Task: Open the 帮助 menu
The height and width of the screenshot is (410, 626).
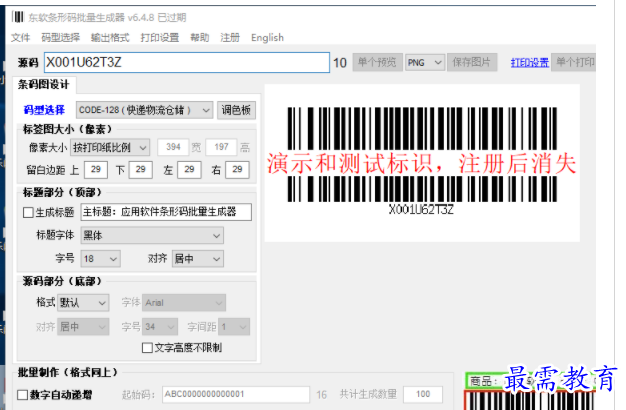Action: 200,38
